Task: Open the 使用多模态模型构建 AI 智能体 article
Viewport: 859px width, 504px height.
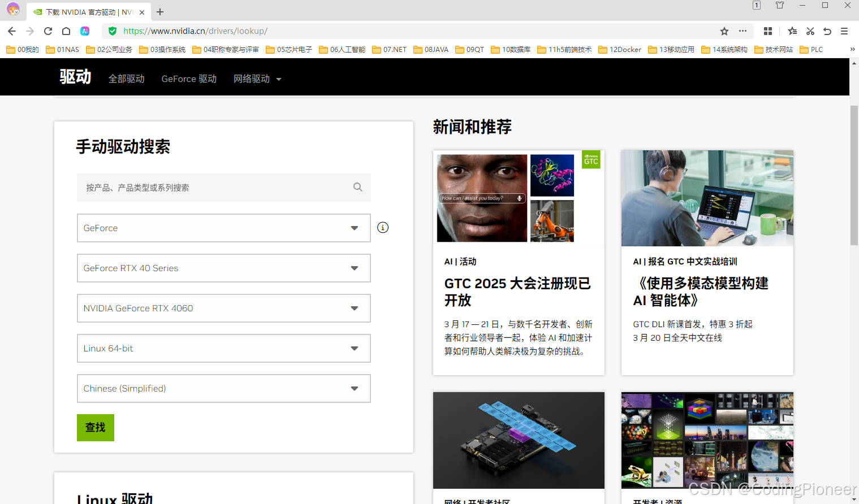Action: [700, 292]
